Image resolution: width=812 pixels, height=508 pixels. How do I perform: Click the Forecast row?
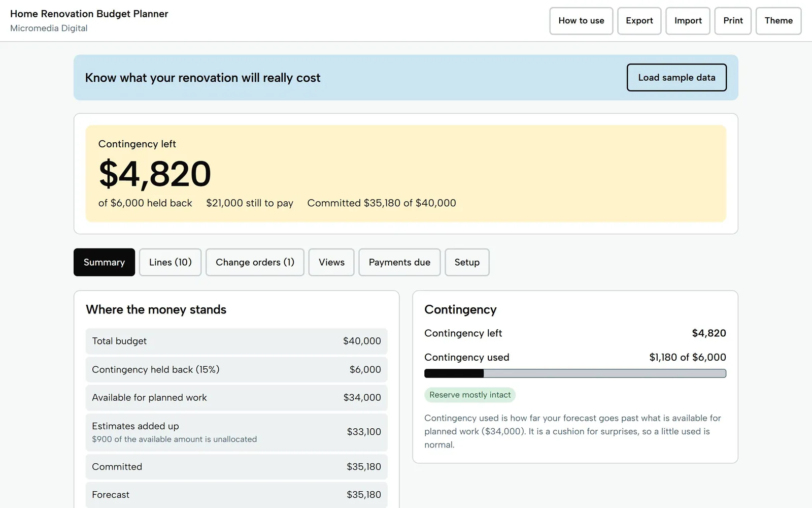click(236, 495)
